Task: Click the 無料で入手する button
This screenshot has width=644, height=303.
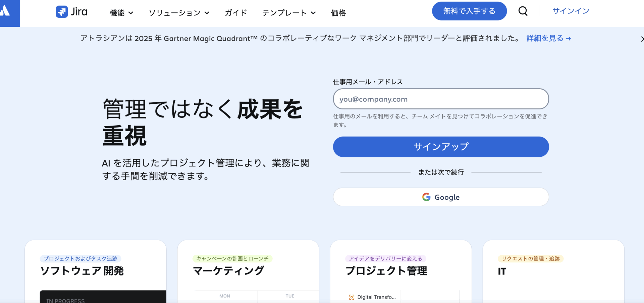Action: [469, 11]
